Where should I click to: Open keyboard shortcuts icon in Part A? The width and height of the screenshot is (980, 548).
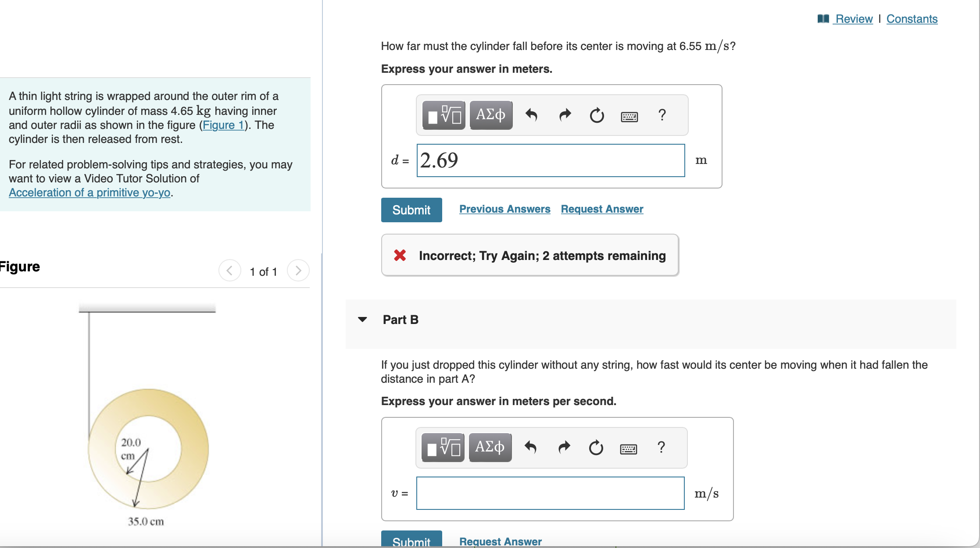click(x=629, y=116)
